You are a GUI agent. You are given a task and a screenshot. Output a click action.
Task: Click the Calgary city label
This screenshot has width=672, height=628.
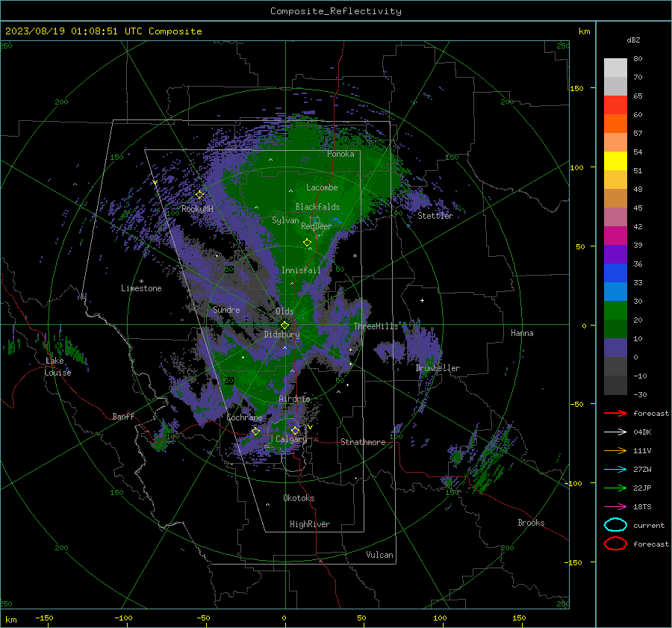click(x=291, y=439)
